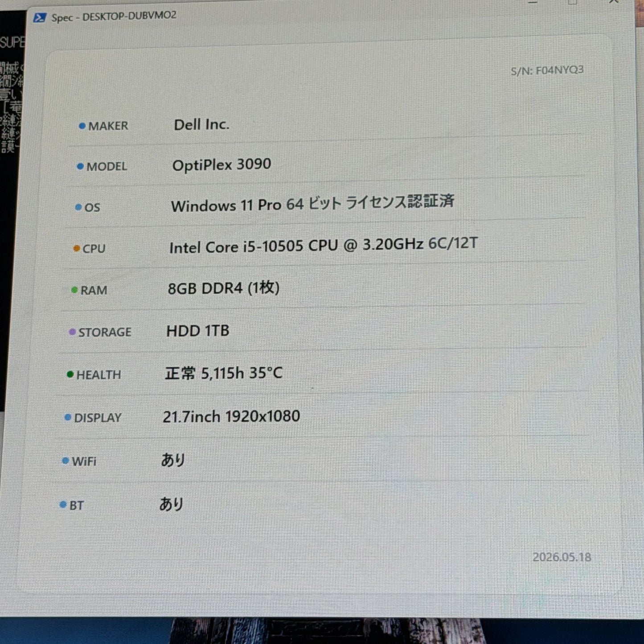Click the MAKER label
644x644 pixels.
tap(108, 126)
